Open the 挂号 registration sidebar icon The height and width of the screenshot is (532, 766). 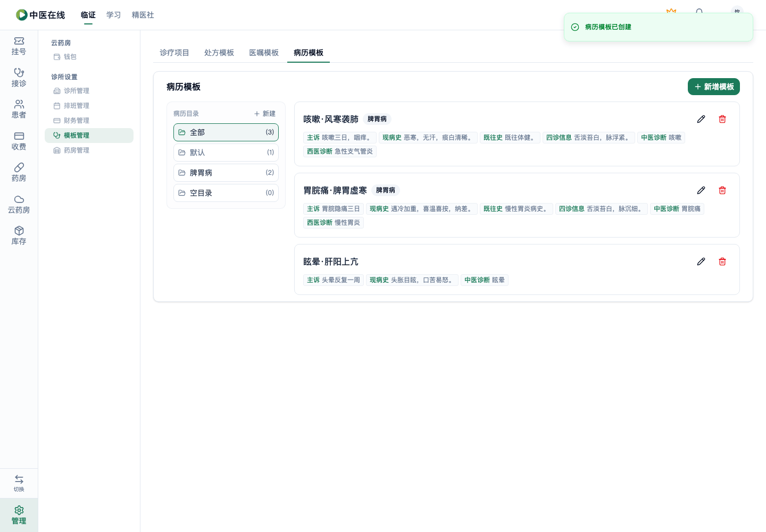point(19,46)
